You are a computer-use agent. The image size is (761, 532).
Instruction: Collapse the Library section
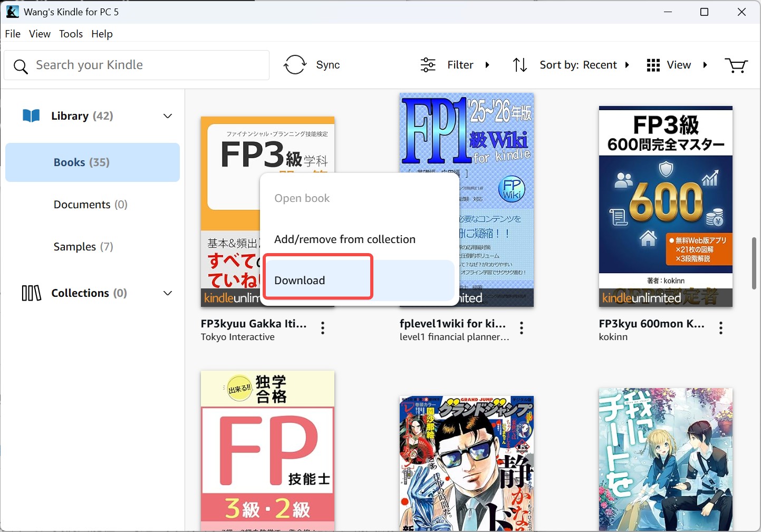(x=167, y=115)
